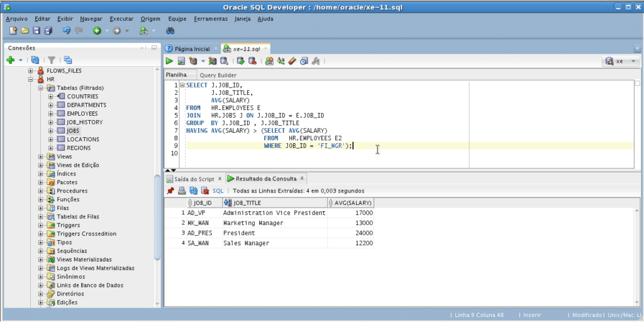Click the binoculars Find icon
This screenshot has height=322, width=644.
coord(170,30)
